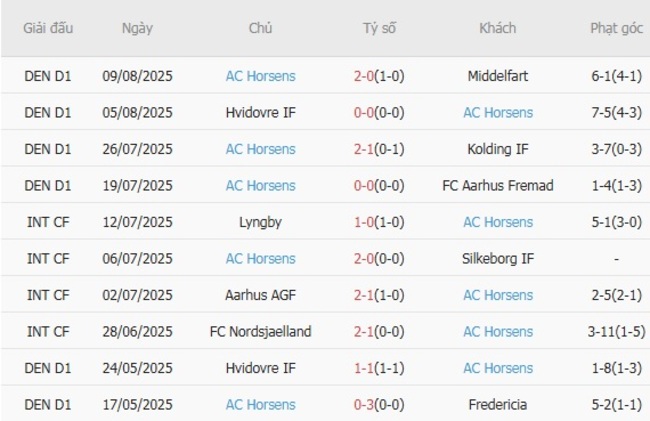
Task: Click Silkeborg IF team name
Action: coord(498,258)
